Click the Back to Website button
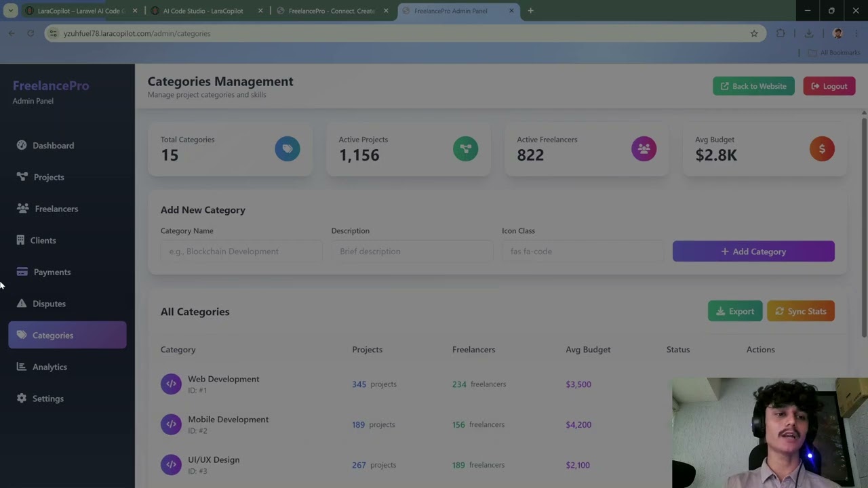Viewport: 868px width, 488px height. point(753,86)
